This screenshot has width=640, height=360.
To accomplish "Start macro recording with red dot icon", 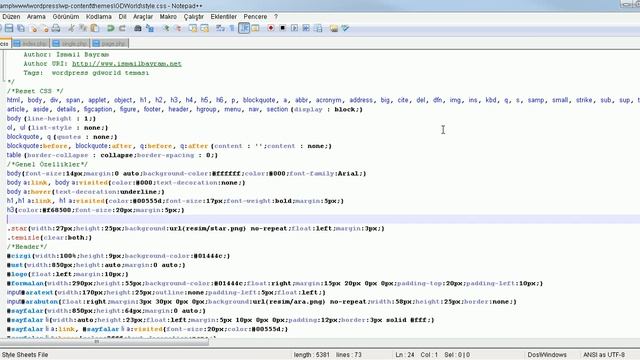I will (x=271, y=28).
